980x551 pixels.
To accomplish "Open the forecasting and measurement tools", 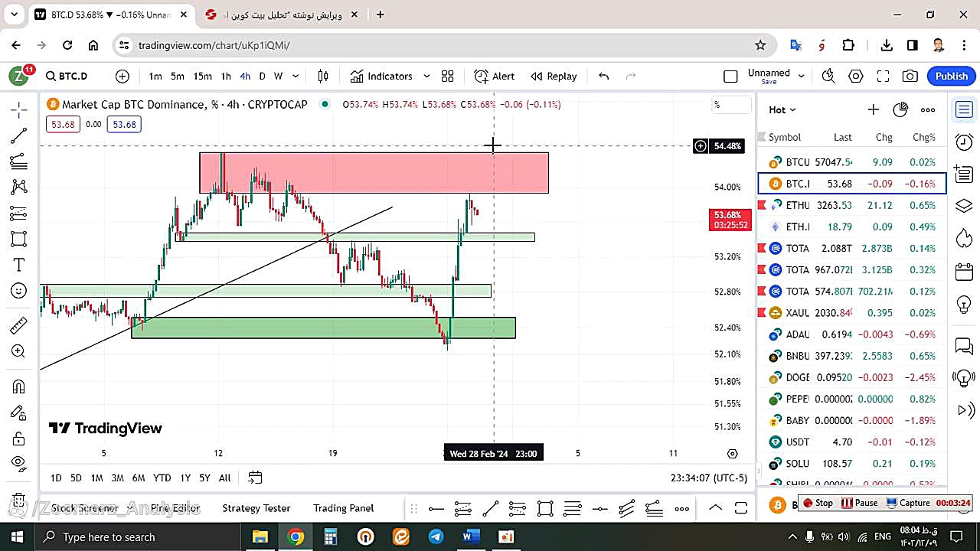I will pos(19,213).
